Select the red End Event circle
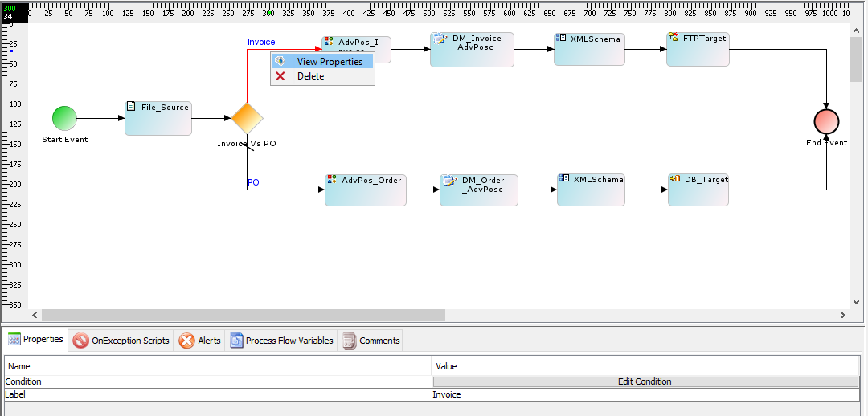Viewport: 868px width, 416px height. coord(826,121)
